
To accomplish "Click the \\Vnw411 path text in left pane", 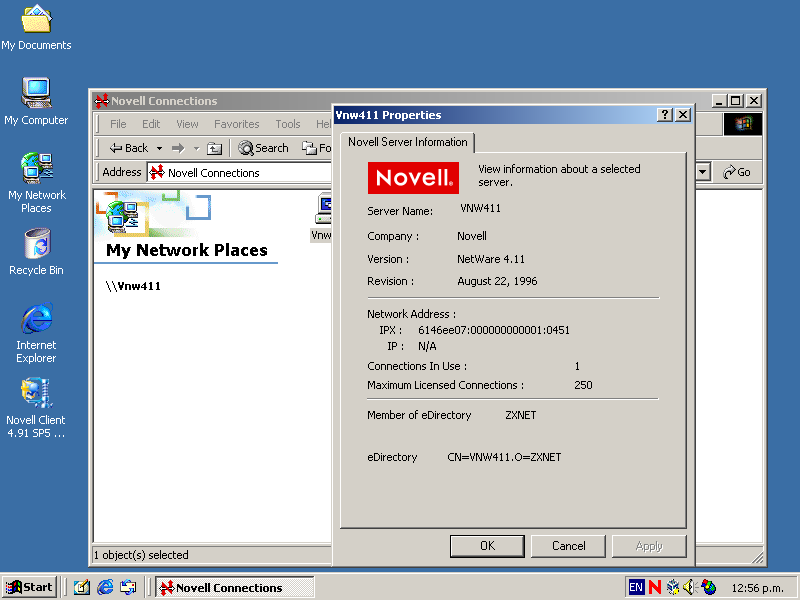I will 133,286.
